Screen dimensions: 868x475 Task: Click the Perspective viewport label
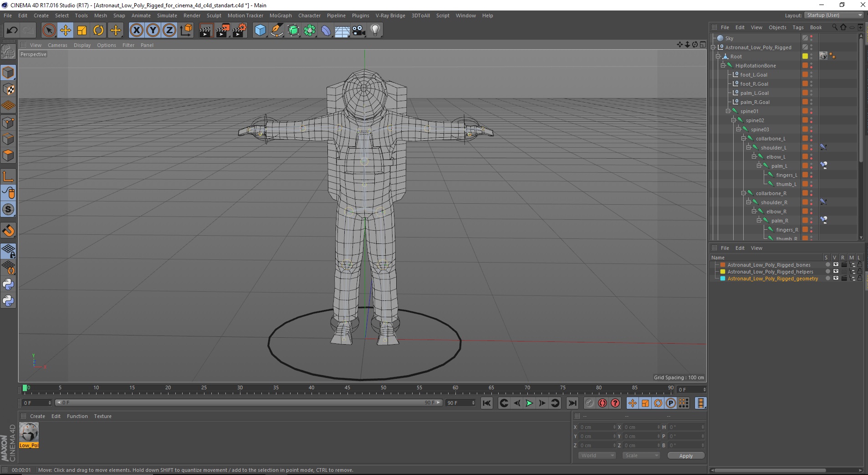[x=33, y=54]
